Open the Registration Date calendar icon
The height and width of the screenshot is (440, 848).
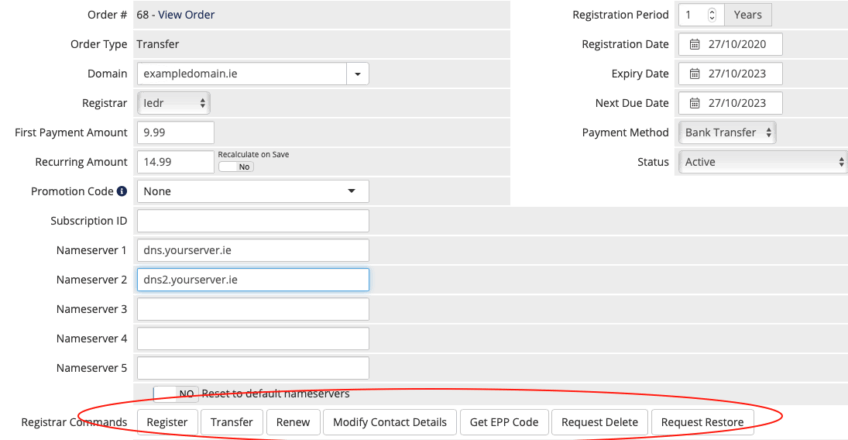click(694, 44)
